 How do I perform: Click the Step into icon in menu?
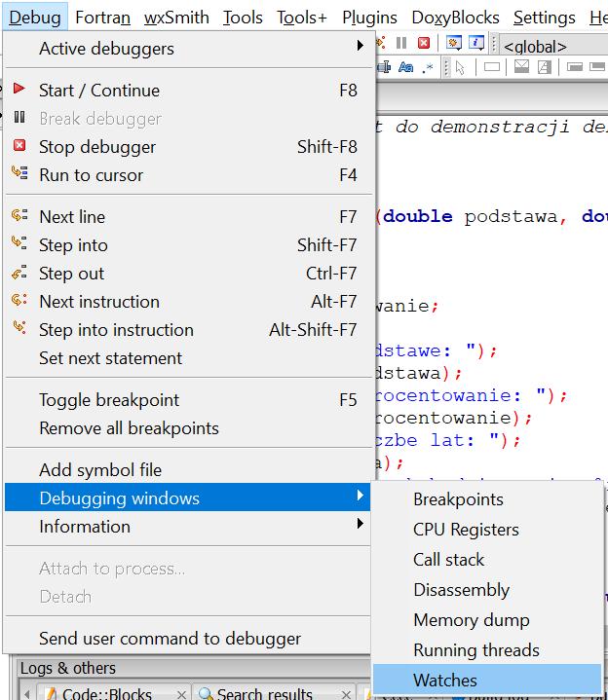(x=19, y=243)
